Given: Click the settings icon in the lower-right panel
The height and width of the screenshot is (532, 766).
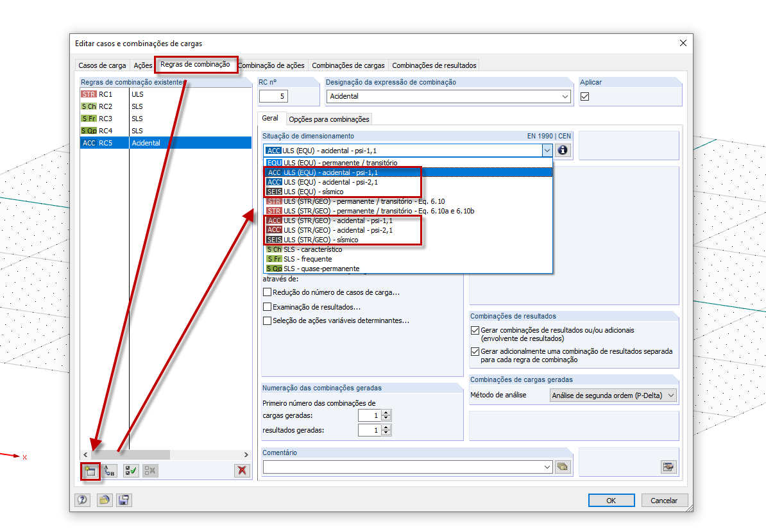Looking at the screenshot, I should point(668,467).
